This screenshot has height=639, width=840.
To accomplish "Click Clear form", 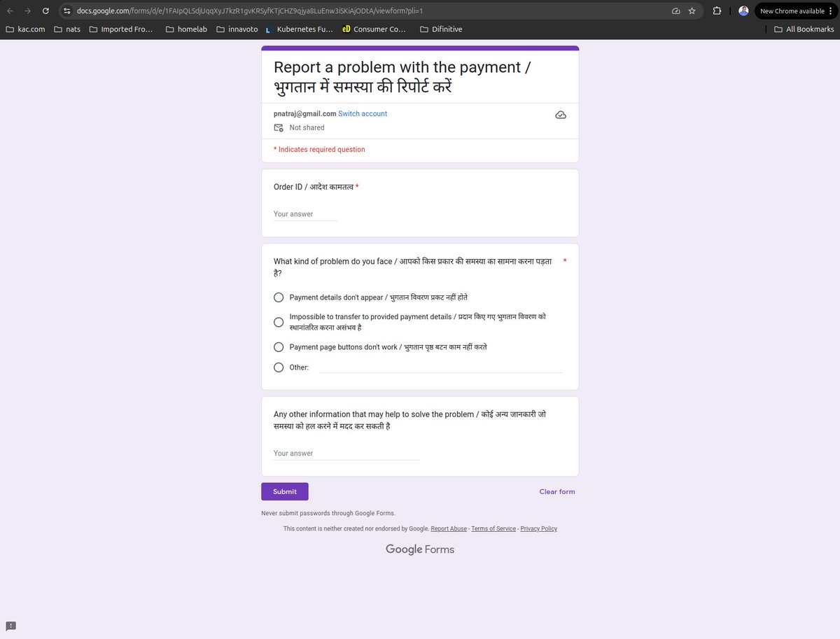I will coord(557,491).
